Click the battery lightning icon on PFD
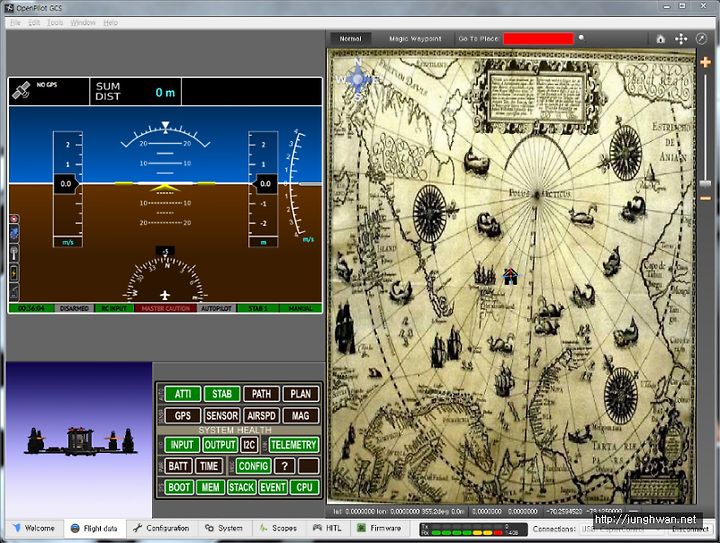Screen dimensions: 720x543 point(14,273)
